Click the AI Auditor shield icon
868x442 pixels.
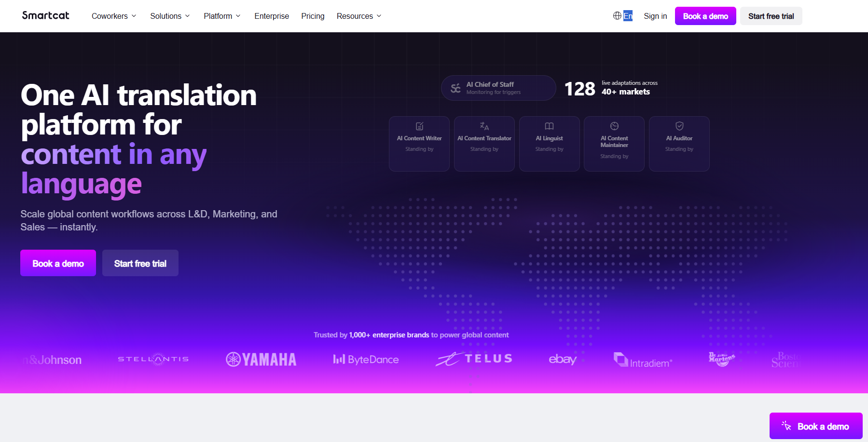point(679,126)
